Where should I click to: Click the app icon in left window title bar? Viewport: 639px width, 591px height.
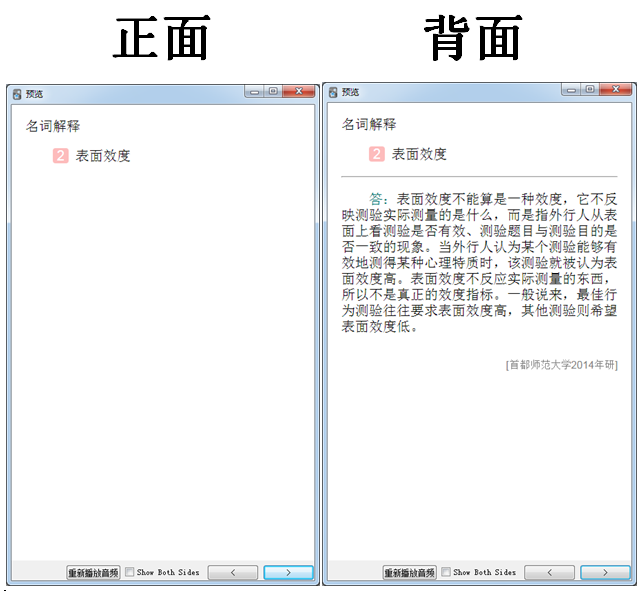point(17,94)
